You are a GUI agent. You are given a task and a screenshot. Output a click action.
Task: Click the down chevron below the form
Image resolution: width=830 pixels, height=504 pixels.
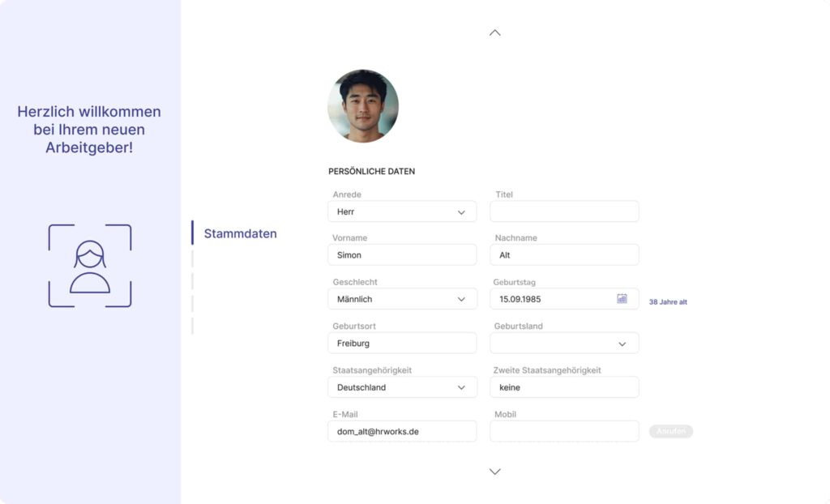click(494, 471)
